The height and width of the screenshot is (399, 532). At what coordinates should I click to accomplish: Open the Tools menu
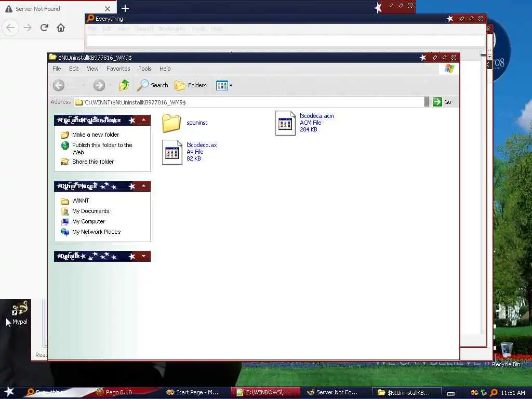pyautogui.click(x=145, y=69)
